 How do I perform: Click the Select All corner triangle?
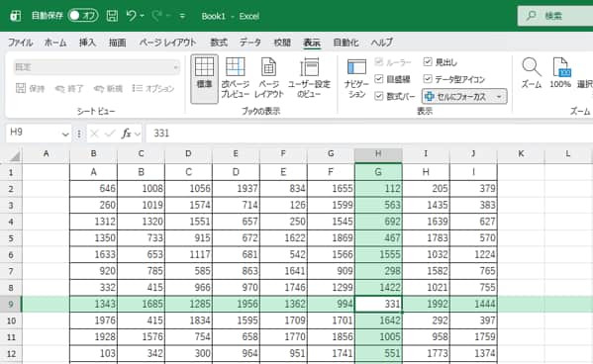click(14, 155)
